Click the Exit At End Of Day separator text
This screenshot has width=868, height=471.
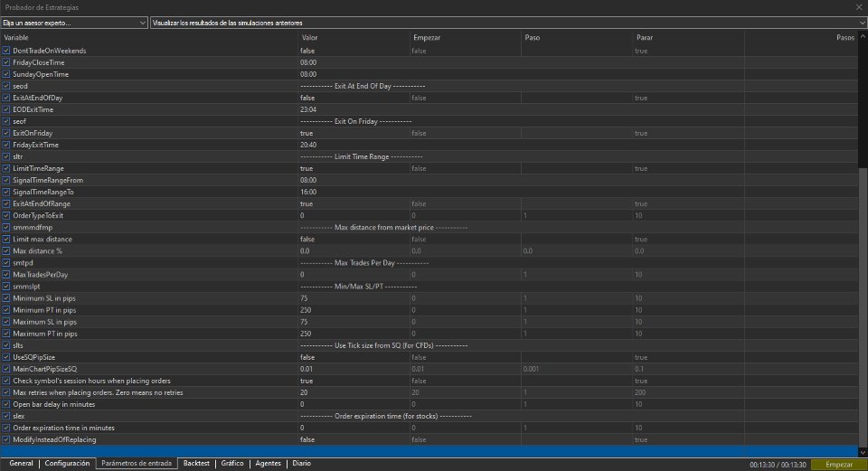363,86
